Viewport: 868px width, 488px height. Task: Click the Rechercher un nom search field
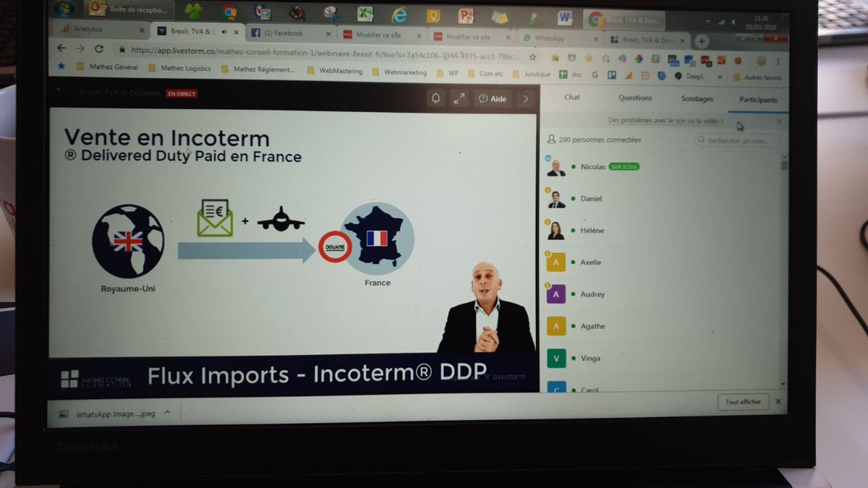point(738,140)
